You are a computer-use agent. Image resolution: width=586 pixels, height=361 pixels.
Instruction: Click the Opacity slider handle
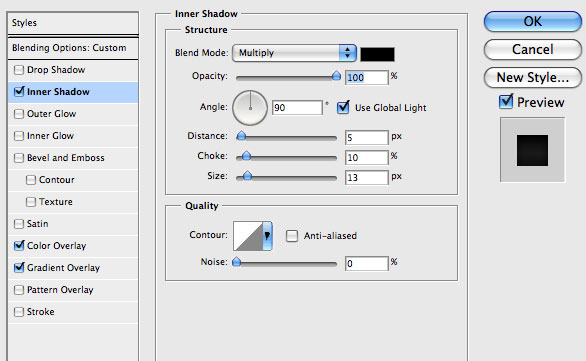point(336,76)
